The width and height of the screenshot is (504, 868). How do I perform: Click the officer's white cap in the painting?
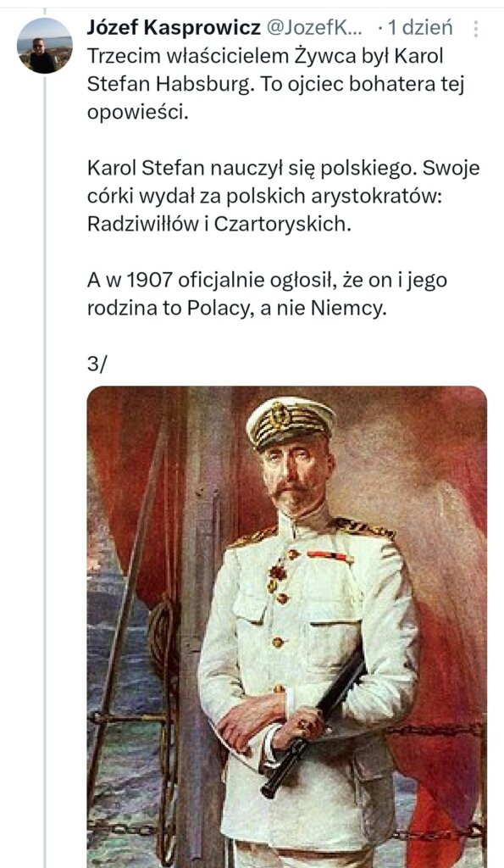pyautogui.click(x=290, y=422)
